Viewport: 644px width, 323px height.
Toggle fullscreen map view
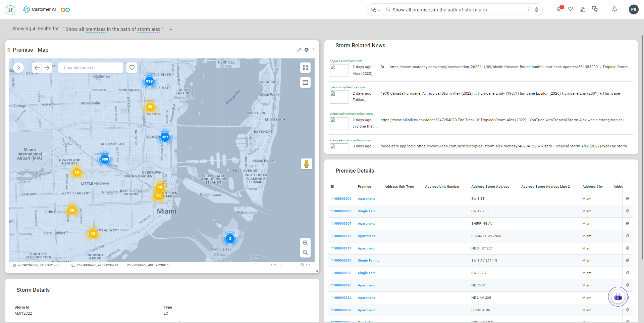click(305, 68)
